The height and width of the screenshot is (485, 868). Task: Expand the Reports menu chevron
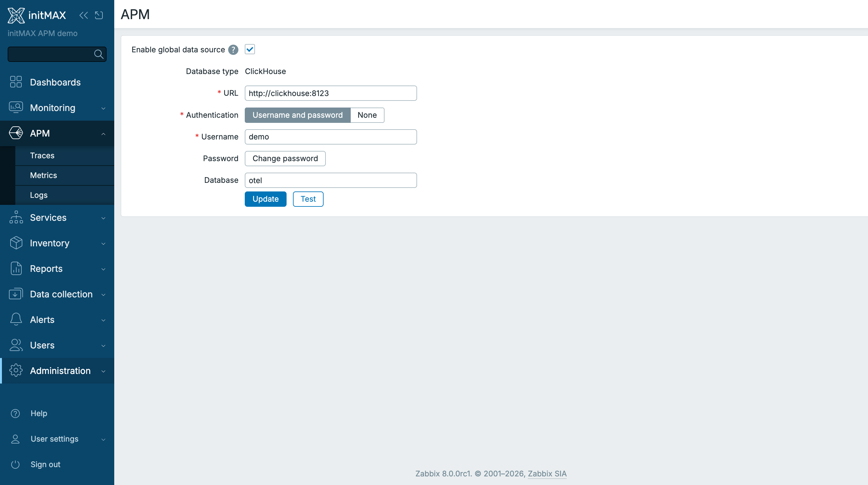pyautogui.click(x=103, y=269)
